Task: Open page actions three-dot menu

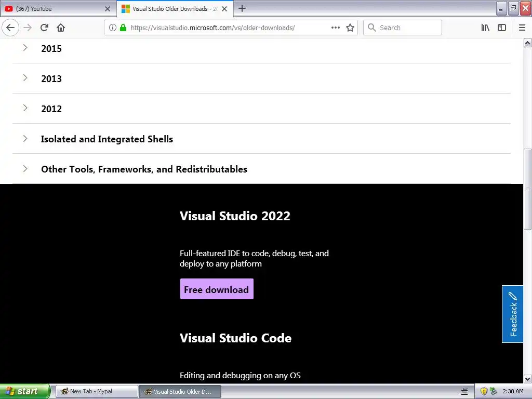Action: [335, 28]
